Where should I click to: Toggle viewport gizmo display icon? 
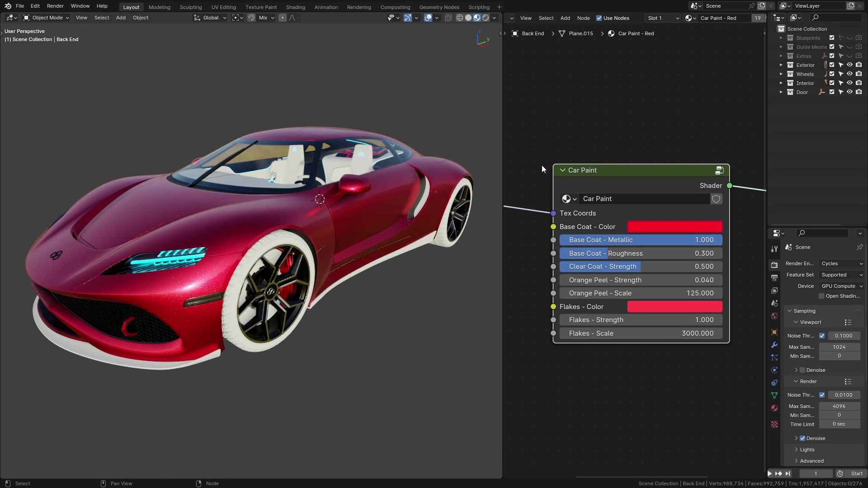pyautogui.click(x=407, y=18)
